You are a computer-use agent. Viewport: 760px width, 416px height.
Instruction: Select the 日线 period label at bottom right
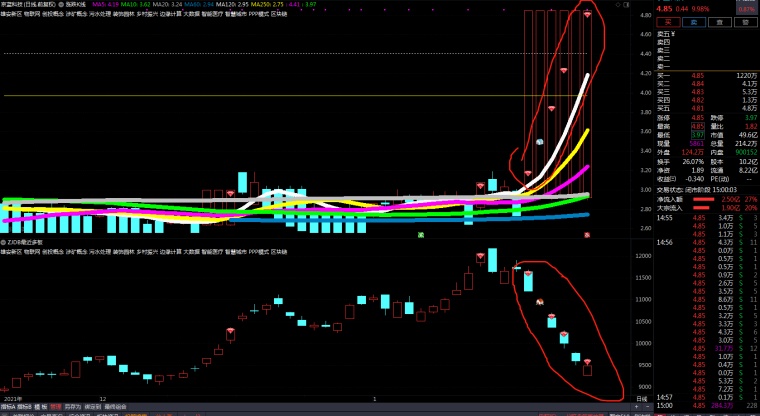point(642,400)
